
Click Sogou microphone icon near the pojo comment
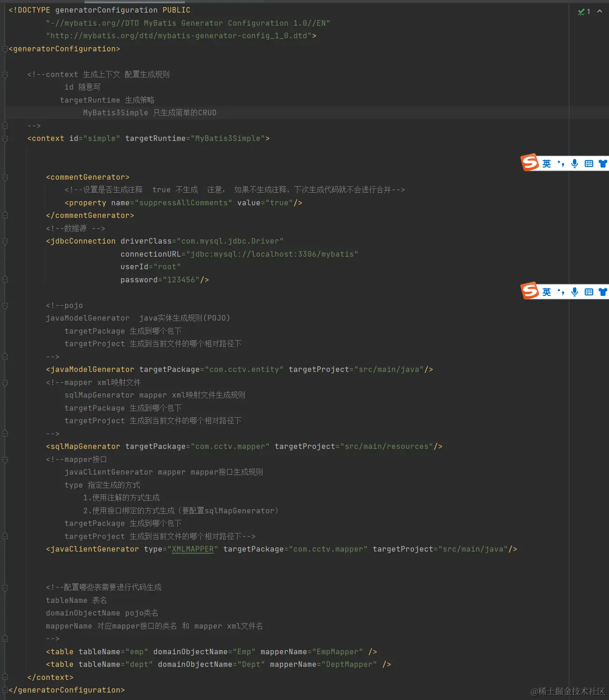point(575,292)
